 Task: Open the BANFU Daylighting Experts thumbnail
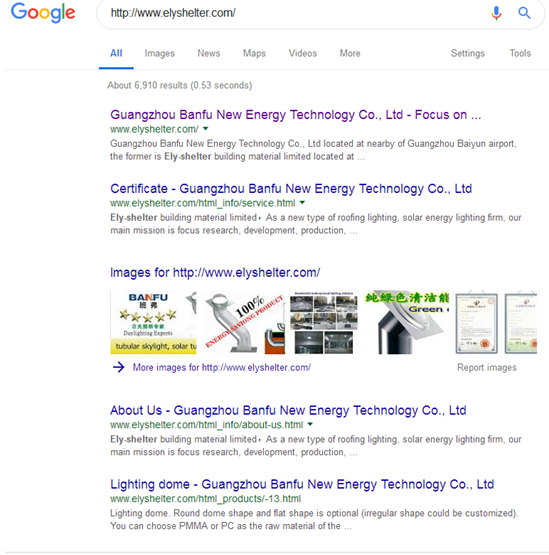click(153, 322)
